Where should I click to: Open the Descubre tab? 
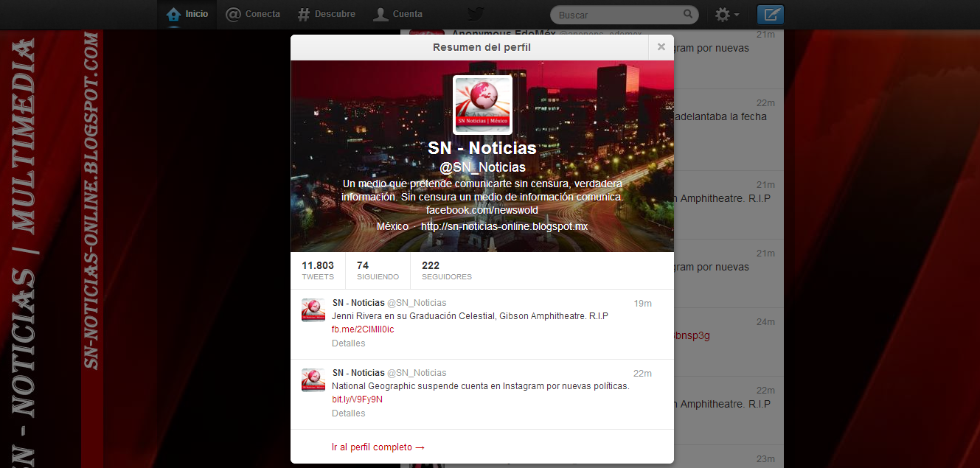326,14
